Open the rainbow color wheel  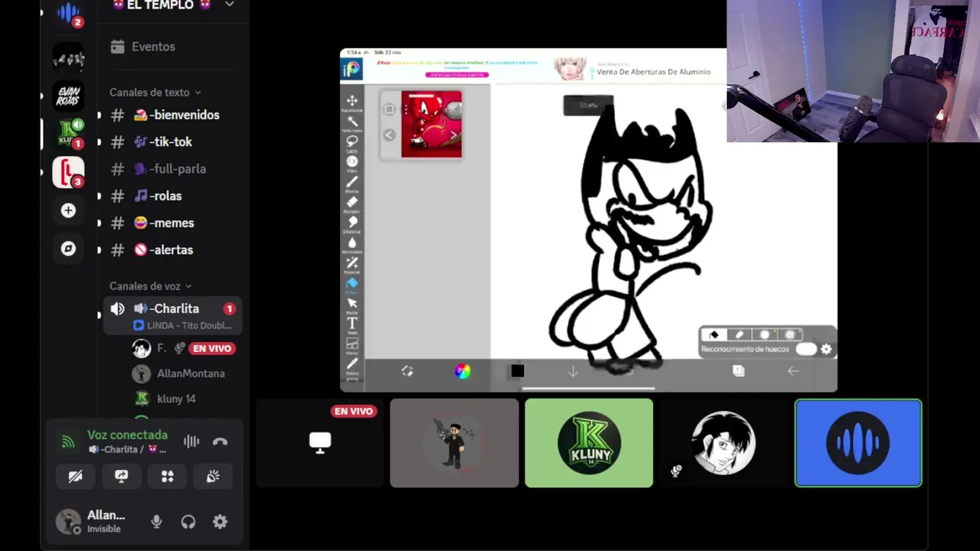462,371
